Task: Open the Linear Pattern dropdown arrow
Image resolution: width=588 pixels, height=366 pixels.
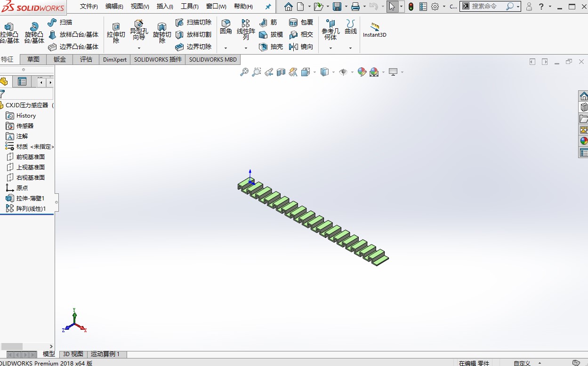Action: tap(246, 48)
